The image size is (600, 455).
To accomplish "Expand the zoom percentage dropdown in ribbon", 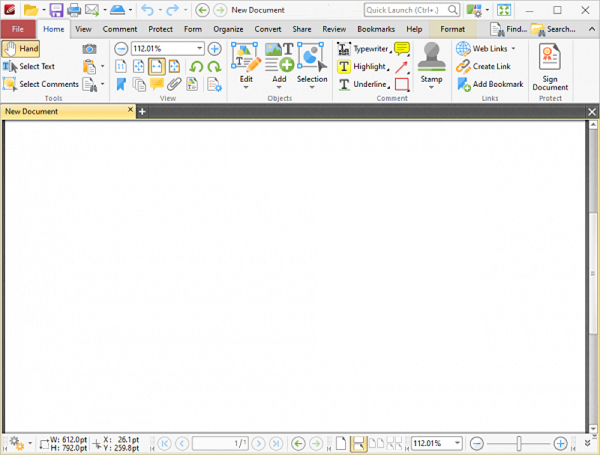I will point(200,48).
